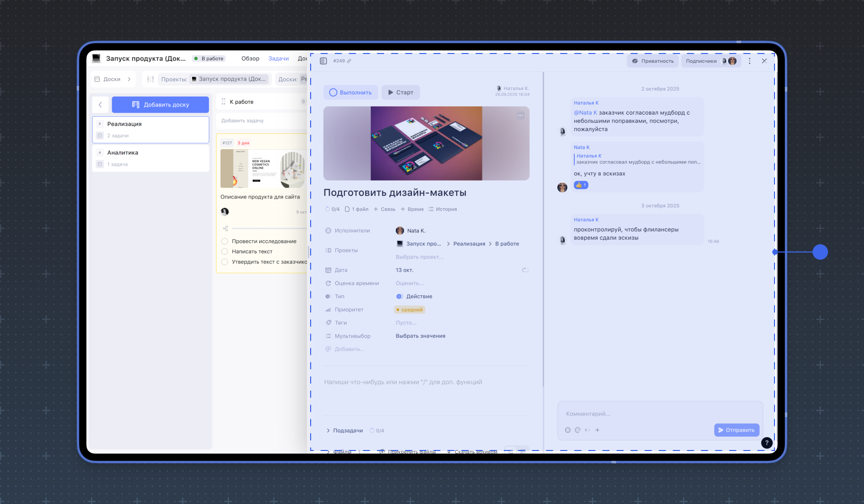
Task: Open the Задачи tab
Action: [279, 59]
